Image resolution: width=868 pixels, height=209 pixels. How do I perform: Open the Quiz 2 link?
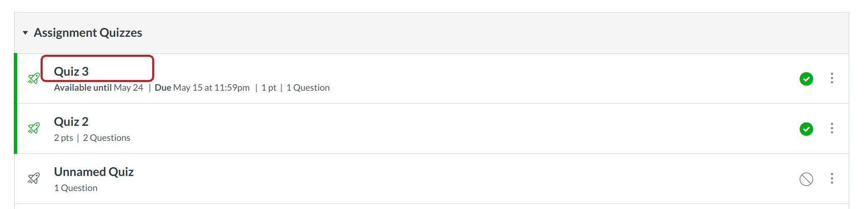pyautogui.click(x=71, y=122)
